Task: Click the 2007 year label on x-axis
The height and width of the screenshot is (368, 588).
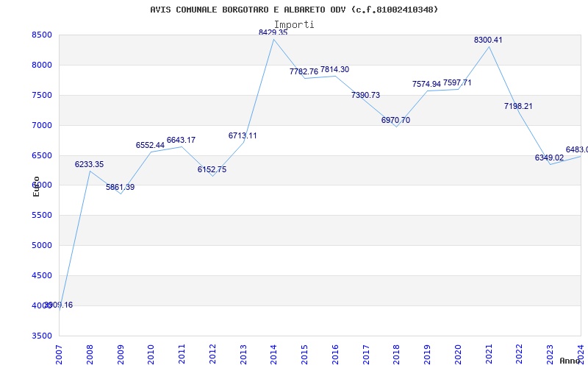Action: pyautogui.click(x=59, y=355)
